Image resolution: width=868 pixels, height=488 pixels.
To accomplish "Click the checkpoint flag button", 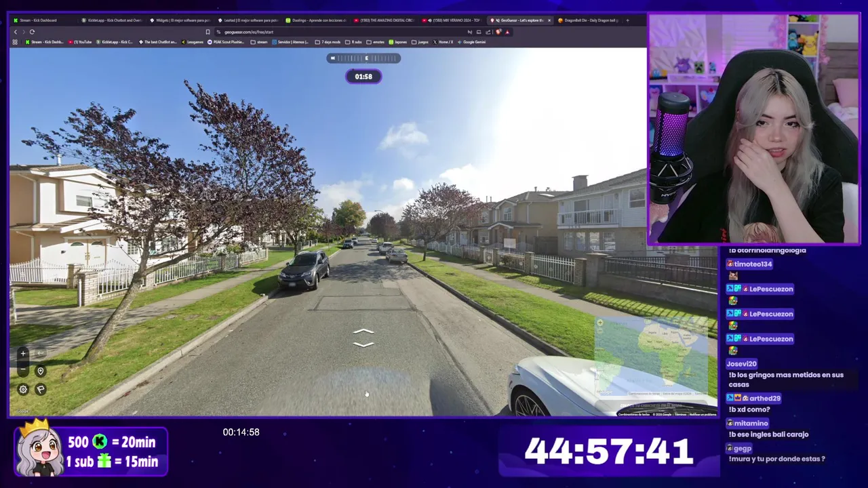I will [40, 389].
